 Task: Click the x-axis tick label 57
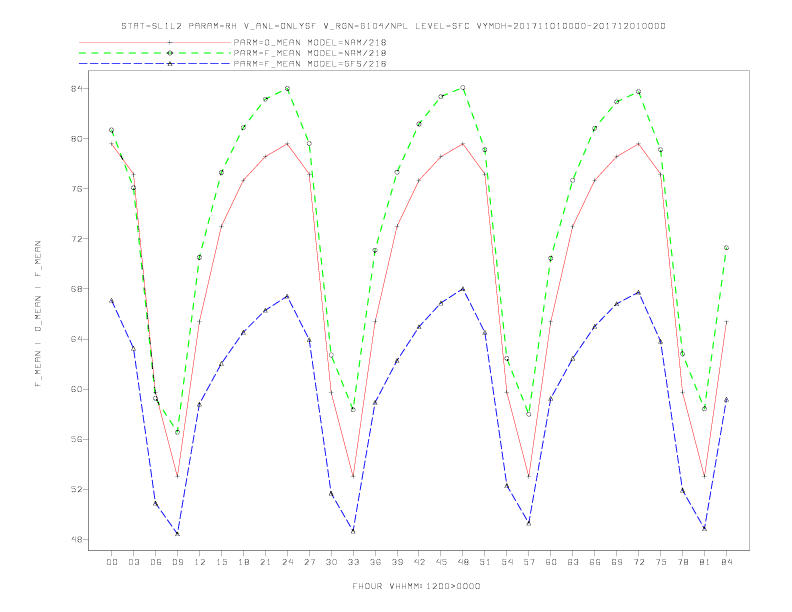point(529,562)
